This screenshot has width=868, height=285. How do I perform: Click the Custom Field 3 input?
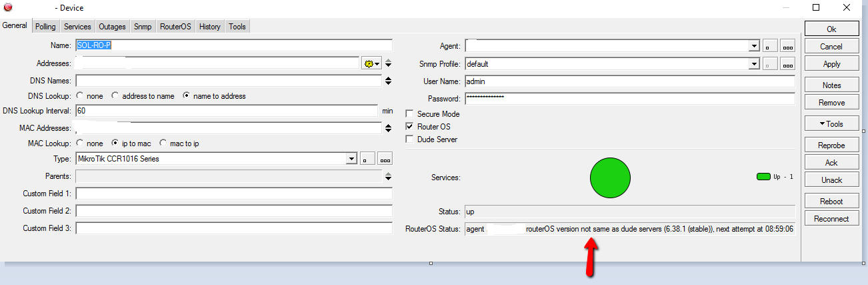point(234,228)
